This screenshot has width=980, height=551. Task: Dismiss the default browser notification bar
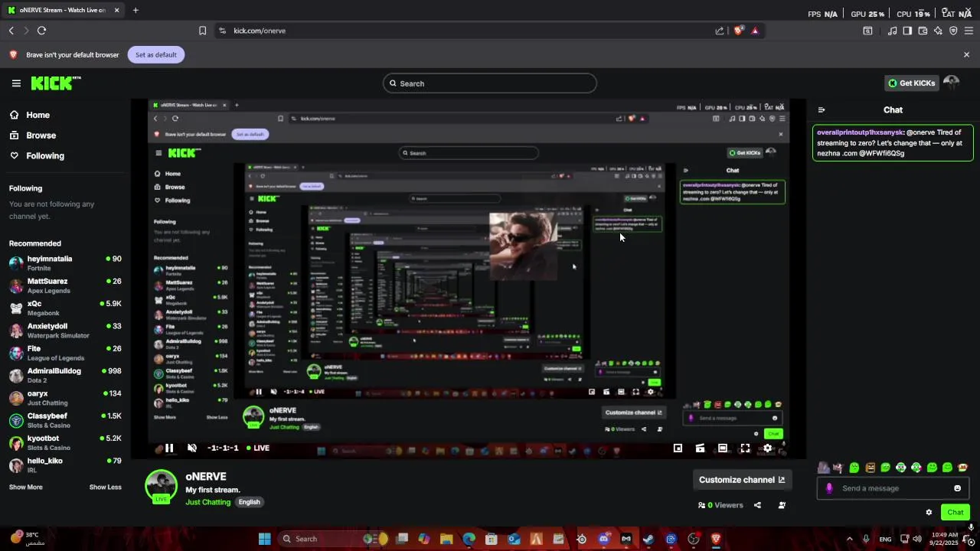pos(966,54)
